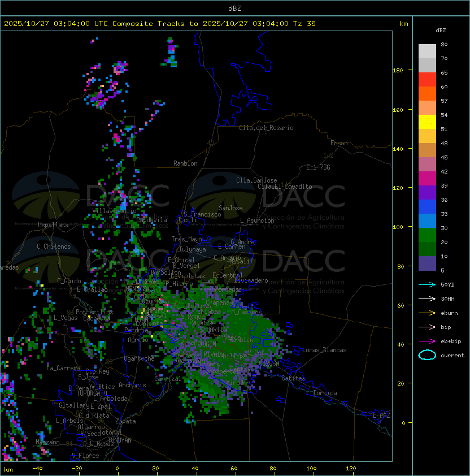Click the Divisadero place label
470x476 pixels.
[x=251, y=280]
